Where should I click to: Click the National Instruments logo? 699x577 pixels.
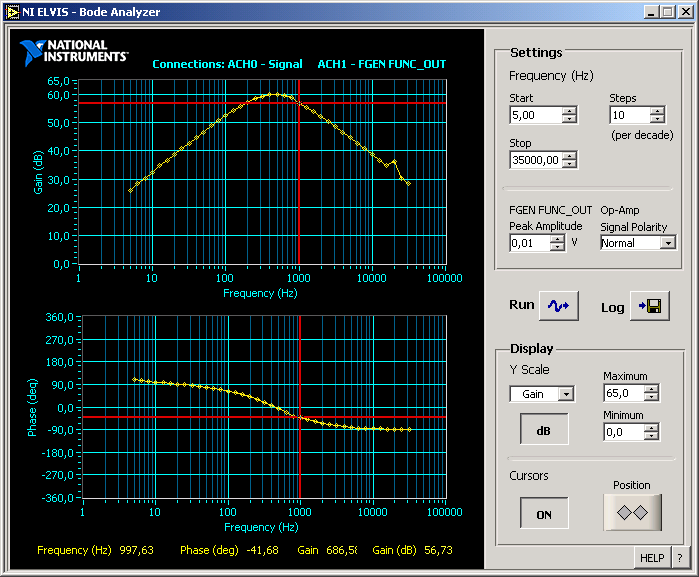pyautogui.click(x=74, y=52)
